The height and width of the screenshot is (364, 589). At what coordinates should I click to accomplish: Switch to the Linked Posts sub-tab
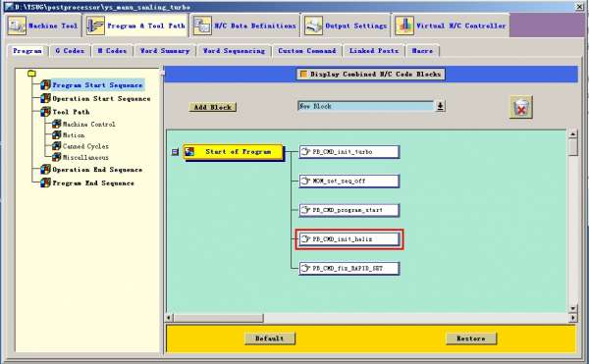[x=374, y=51]
